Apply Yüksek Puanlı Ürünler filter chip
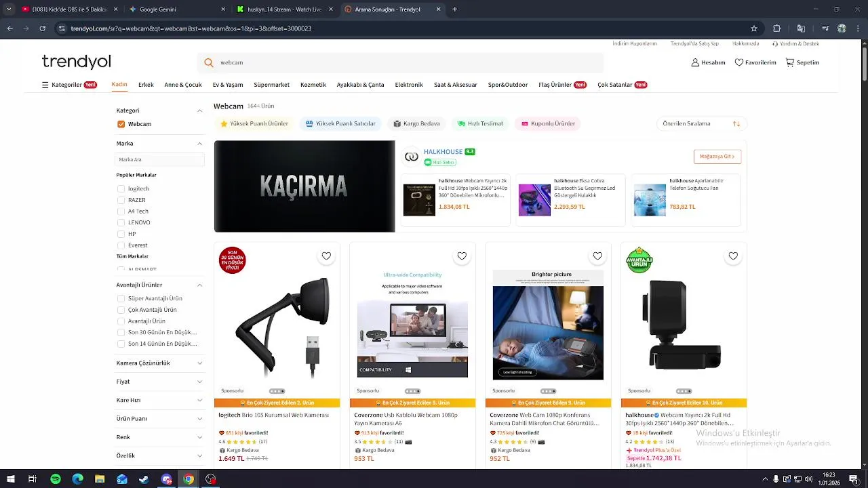The height and width of the screenshot is (488, 868). (254, 123)
